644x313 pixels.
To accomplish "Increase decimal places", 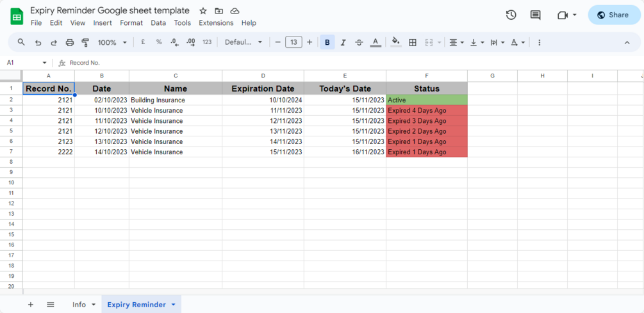I will coord(190,42).
